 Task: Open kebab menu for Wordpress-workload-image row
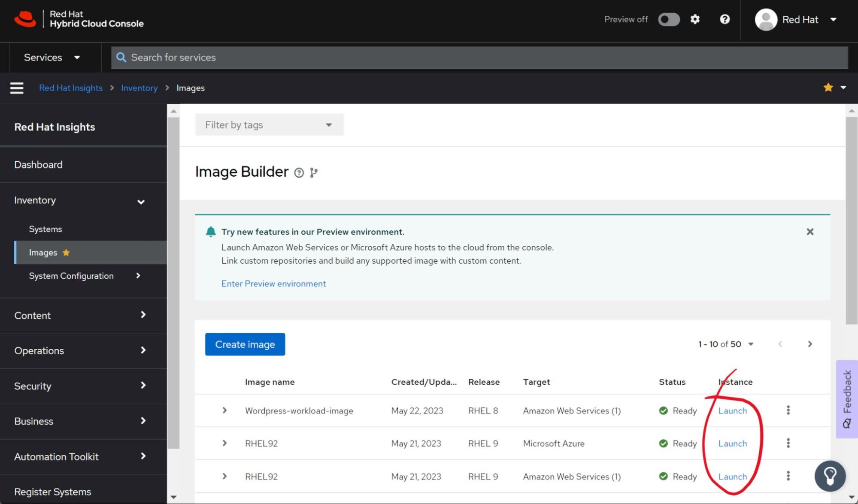click(x=788, y=410)
